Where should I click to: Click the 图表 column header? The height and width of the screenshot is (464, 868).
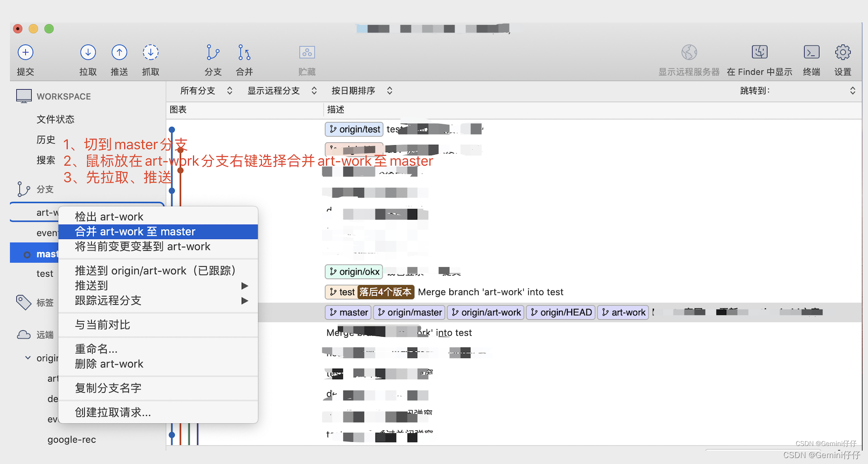click(178, 110)
